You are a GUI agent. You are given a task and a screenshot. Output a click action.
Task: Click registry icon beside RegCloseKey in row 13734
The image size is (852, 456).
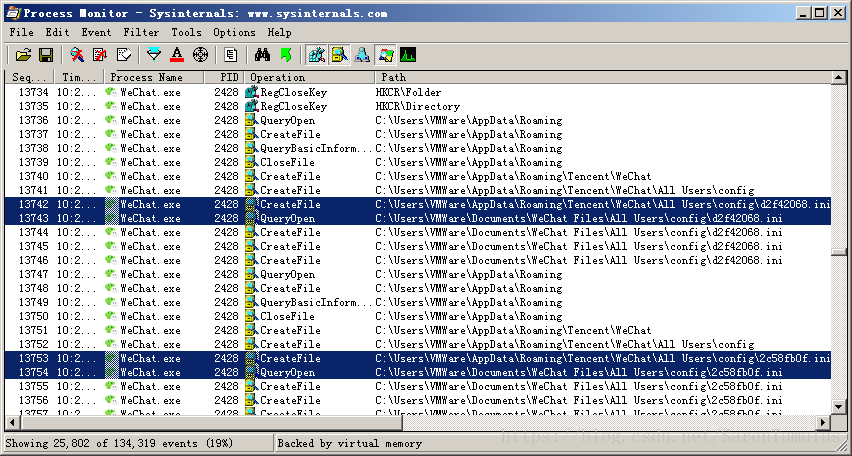click(252, 92)
